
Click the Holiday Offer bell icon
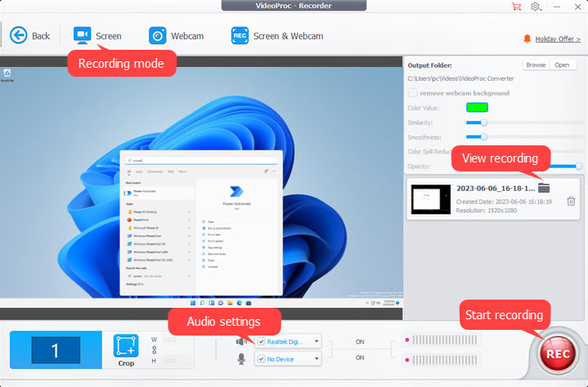[x=527, y=38]
